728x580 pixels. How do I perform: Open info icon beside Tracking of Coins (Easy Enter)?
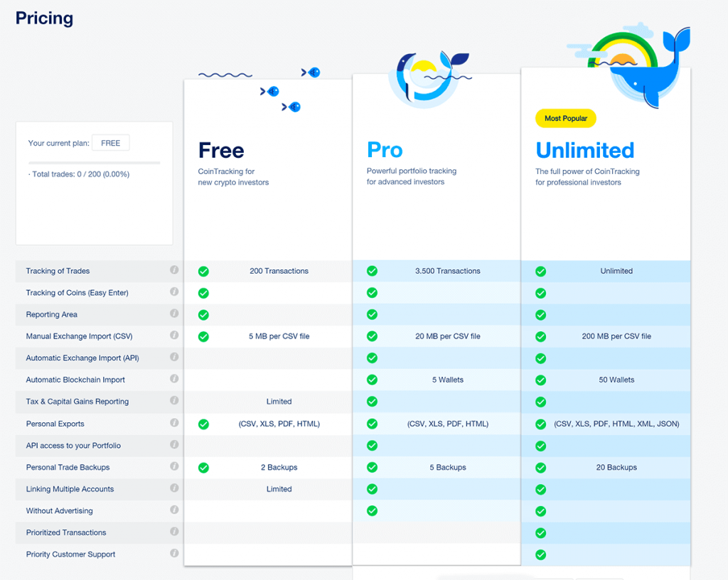[x=174, y=292]
